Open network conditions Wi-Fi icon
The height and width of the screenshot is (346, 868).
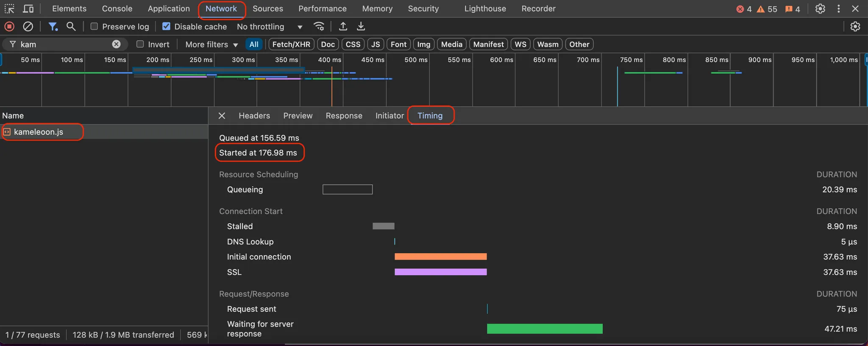click(319, 27)
